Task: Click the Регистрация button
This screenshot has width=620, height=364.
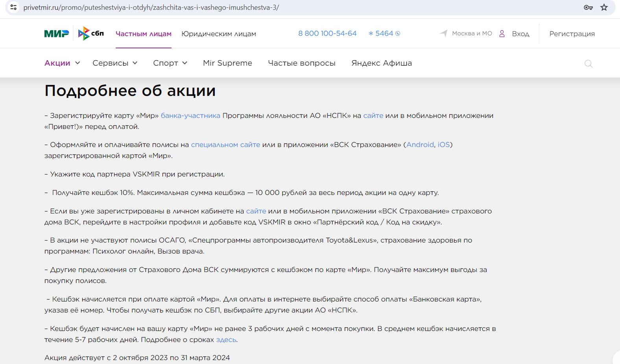Action: click(572, 34)
